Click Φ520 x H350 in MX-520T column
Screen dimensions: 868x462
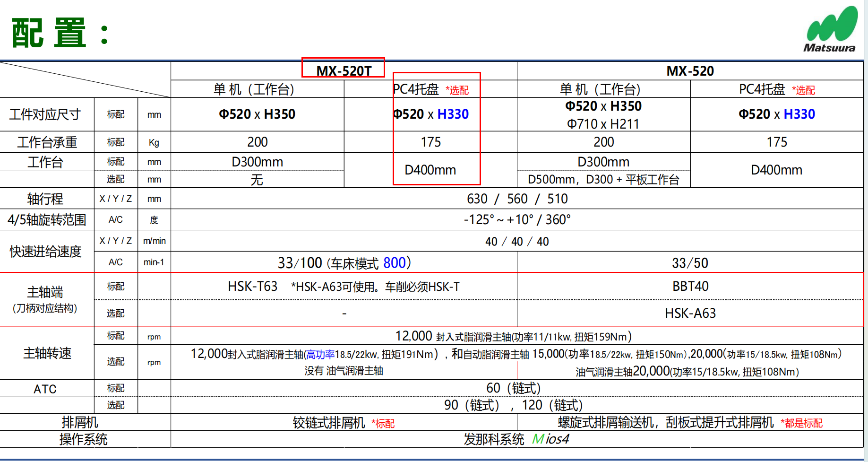pyautogui.click(x=257, y=114)
